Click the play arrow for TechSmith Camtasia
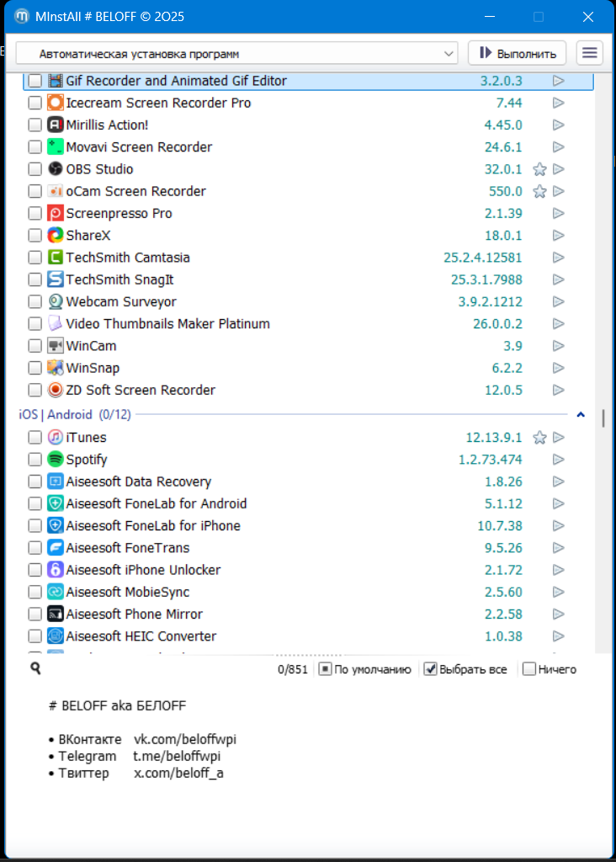The width and height of the screenshot is (616, 862). [x=558, y=258]
